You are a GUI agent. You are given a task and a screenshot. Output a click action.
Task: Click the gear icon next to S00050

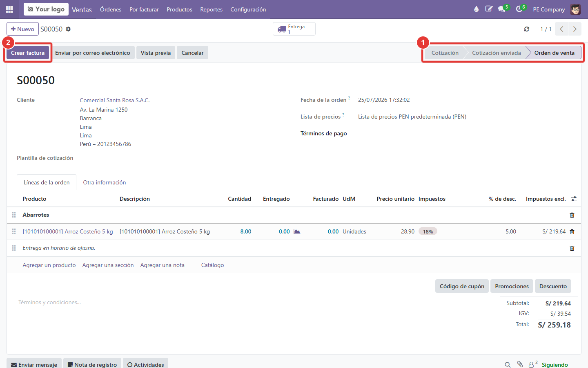click(68, 29)
